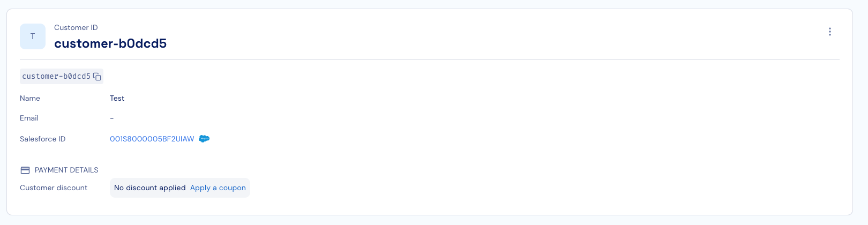Click the 'Email' field label

pos(29,118)
